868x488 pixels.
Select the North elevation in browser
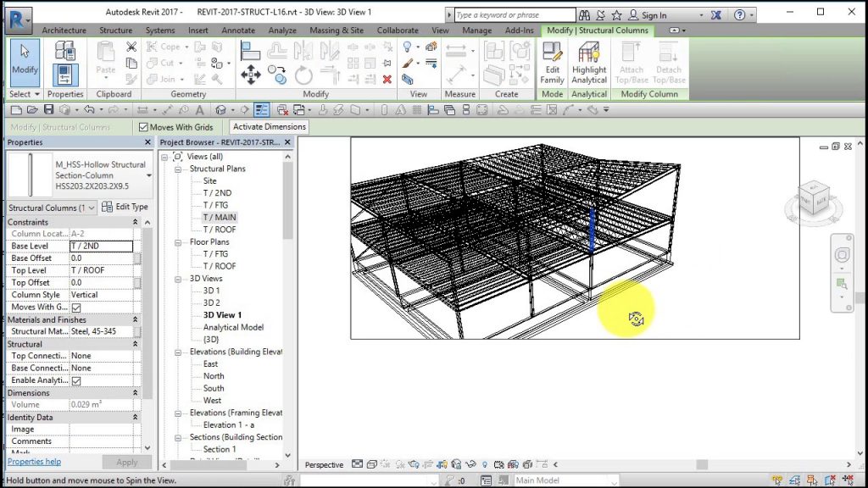pos(214,376)
